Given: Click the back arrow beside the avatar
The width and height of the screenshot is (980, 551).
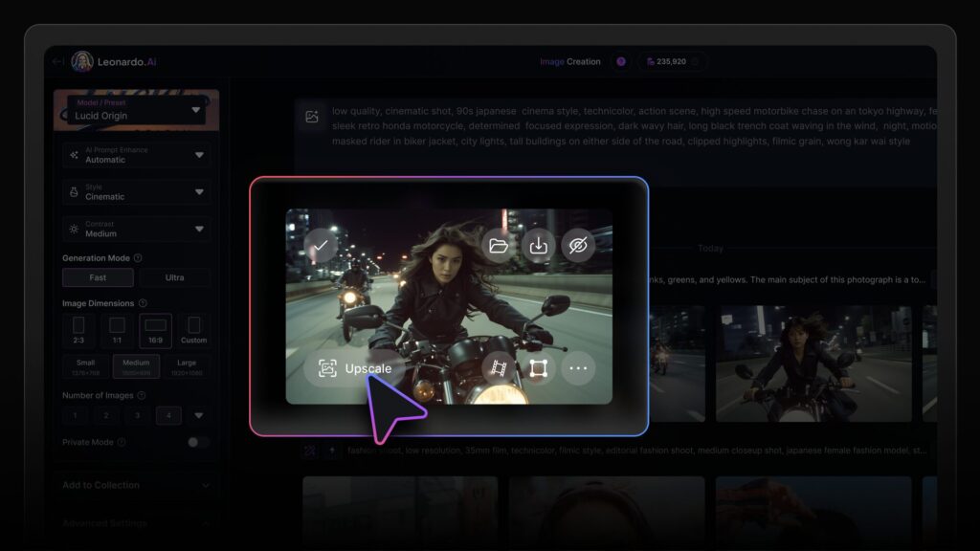Looking at the screenshot, I should click(x=58, y=61).
